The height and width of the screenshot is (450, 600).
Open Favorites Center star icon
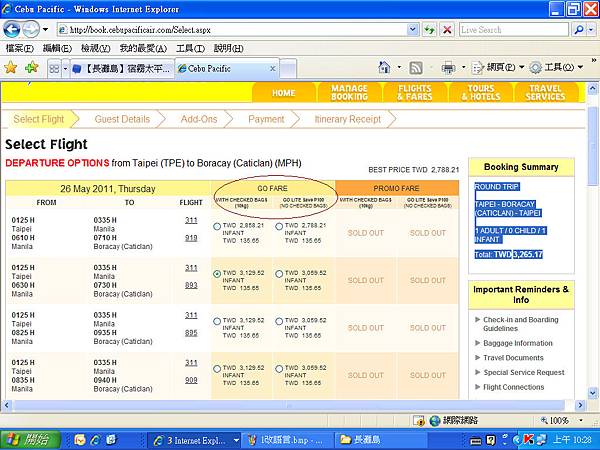click(x=10, y=68)
